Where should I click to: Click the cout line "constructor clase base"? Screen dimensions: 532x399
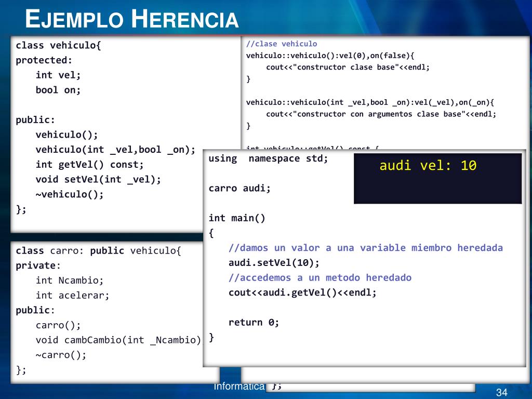(348, 67)
